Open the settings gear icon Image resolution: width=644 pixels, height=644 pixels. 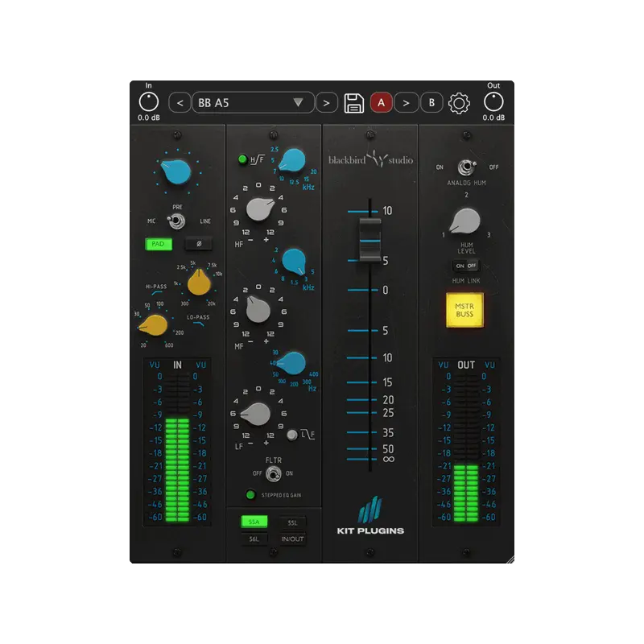[x=459, y=103]
